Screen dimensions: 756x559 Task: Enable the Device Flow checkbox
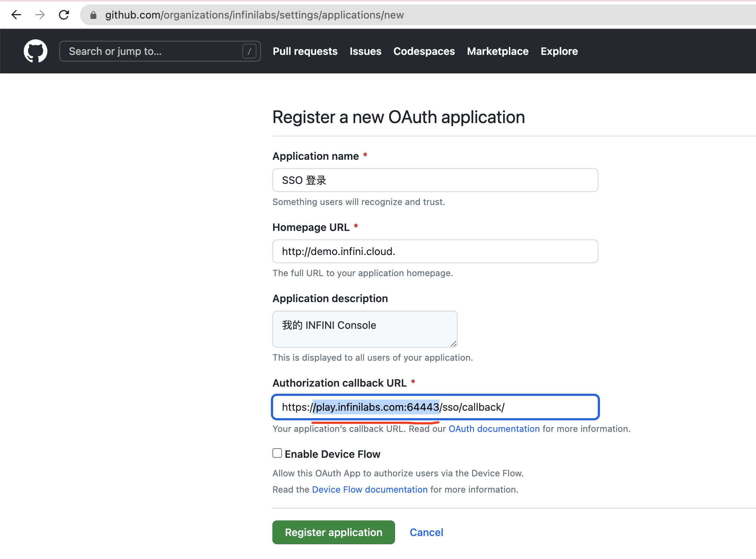pyautogui.click(x=277, y=453)
